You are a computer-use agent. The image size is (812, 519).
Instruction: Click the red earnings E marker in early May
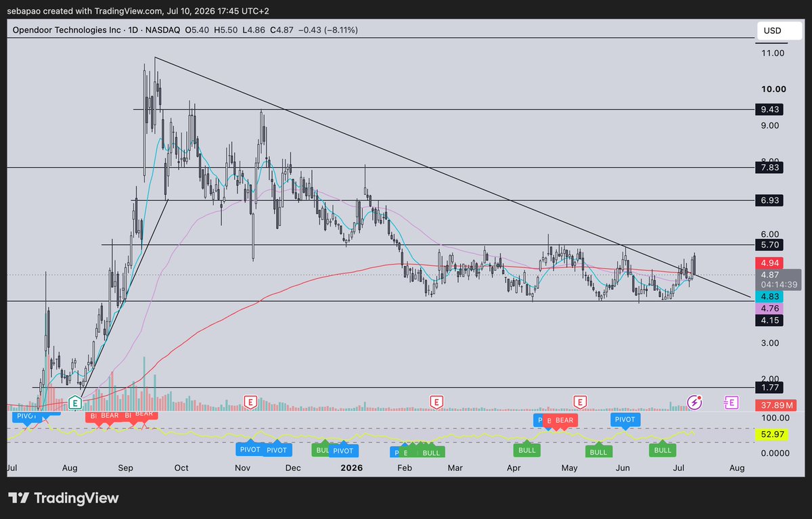(x=580, y=403)
